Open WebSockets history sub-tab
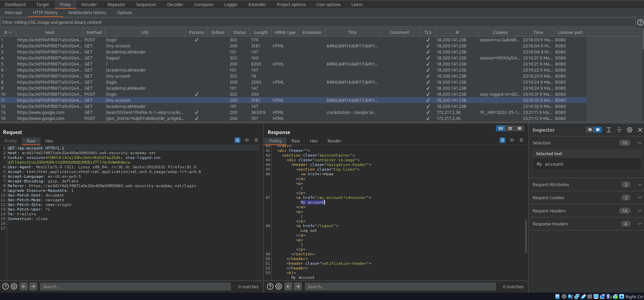The height and width of the screenshot is (300, 644). click(87, 12)
